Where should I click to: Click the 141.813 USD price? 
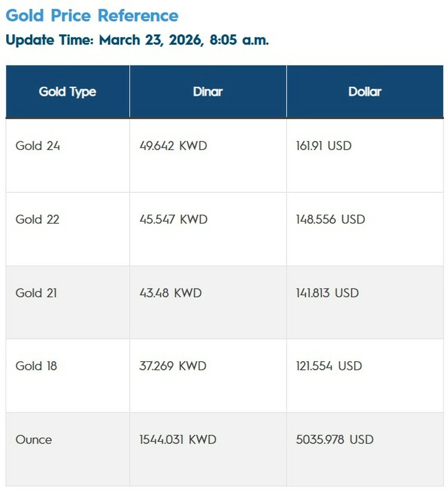(327, 293)
